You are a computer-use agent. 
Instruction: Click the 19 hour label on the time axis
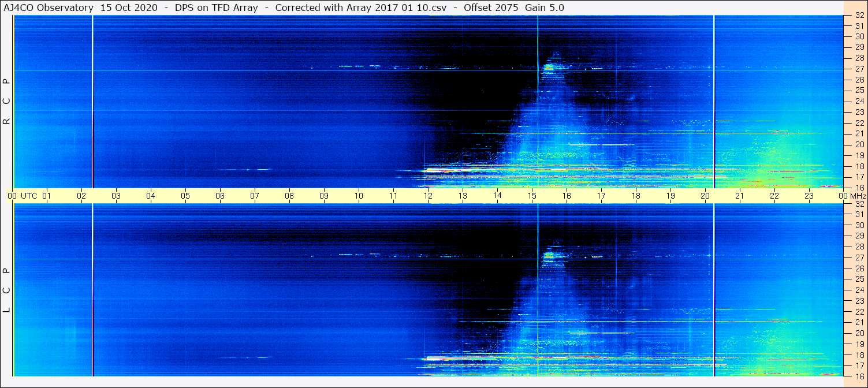[670, 196]
